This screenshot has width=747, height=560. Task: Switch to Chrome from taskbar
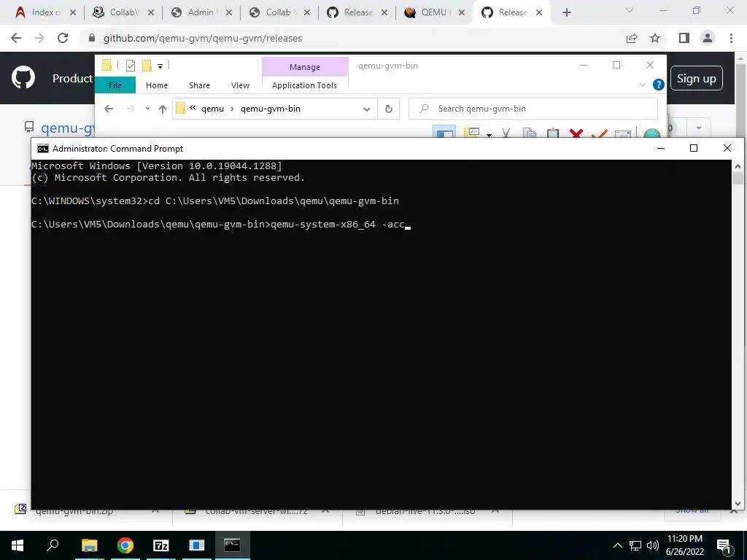pyautogui.click(x=125, y=545)
